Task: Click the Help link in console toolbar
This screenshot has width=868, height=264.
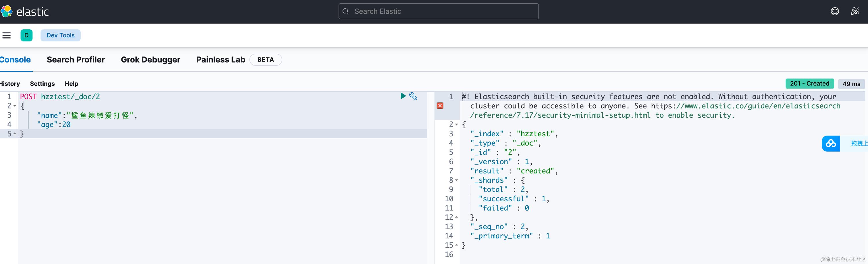Action: coord(71,84)
